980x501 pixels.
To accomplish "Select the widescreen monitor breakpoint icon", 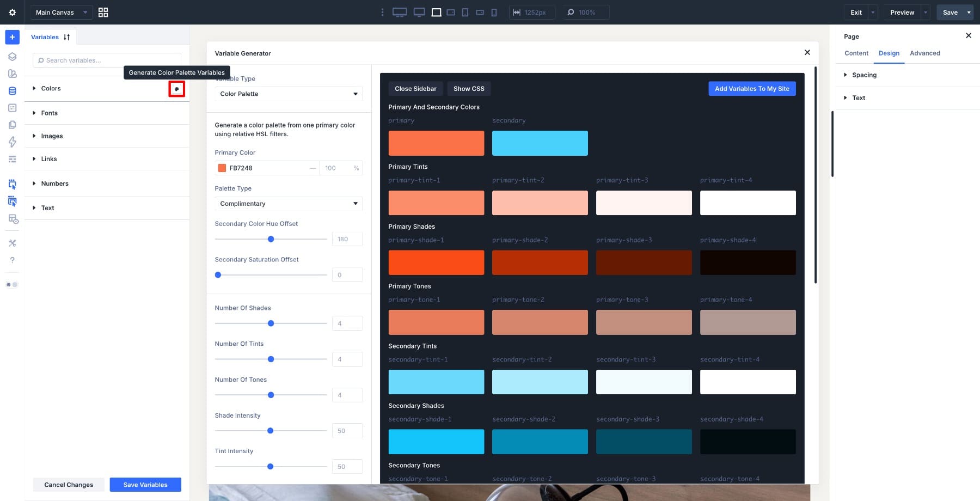I will 400,12.
